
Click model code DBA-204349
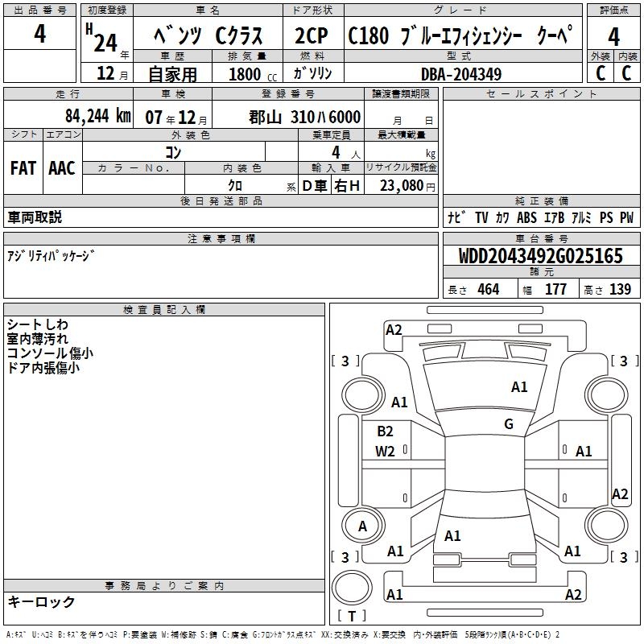coord(461,74)
